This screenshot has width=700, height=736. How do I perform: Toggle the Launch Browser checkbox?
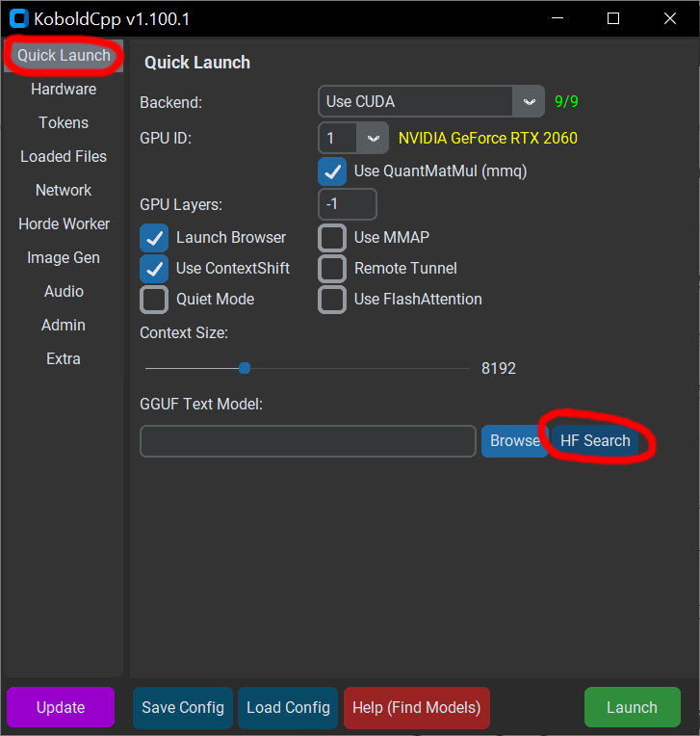click(155, 238)
